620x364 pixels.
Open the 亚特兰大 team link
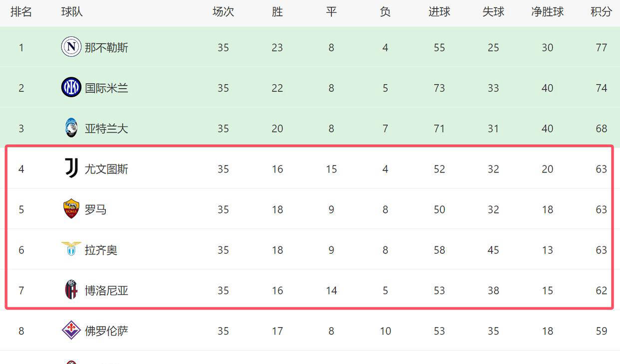tap(106, 129)
